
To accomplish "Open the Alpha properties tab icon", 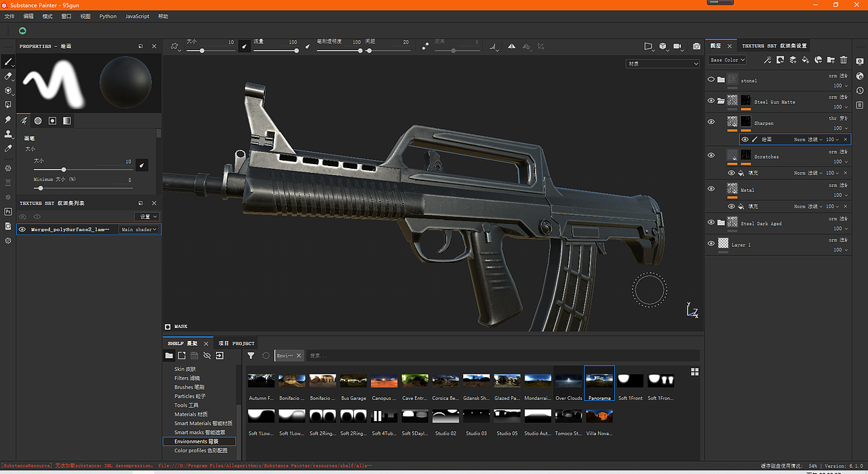I will coord(38,121).
